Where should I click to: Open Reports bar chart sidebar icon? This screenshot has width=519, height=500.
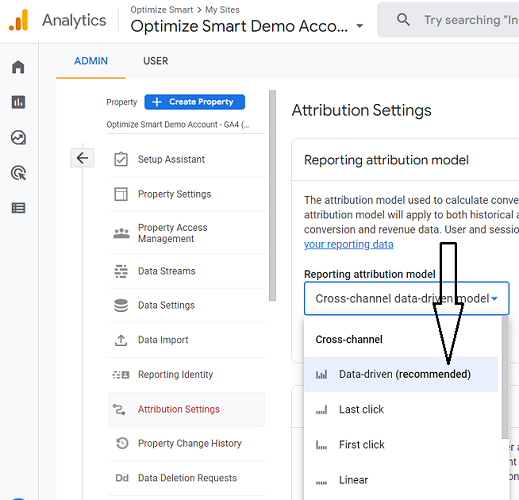18,102
